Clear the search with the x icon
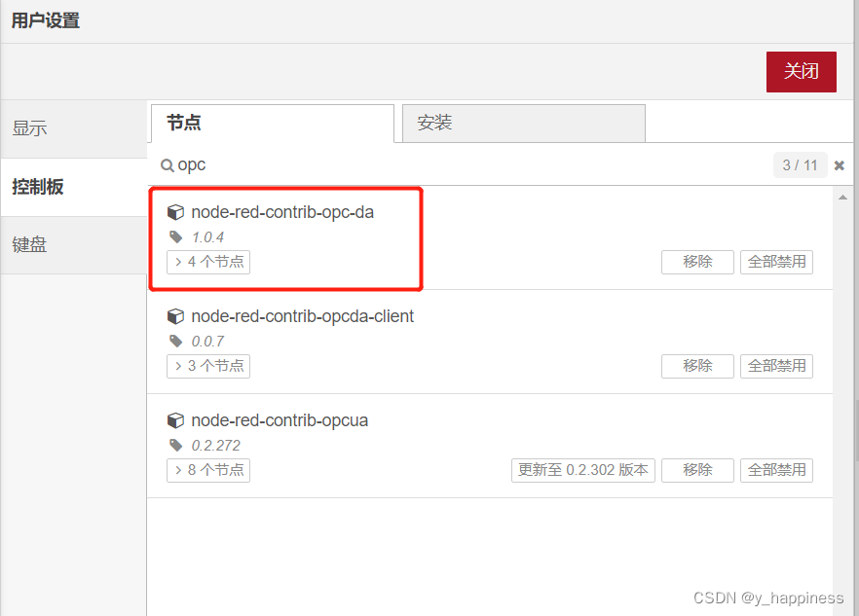Image resolution: width=859 pixels, height=616 pixels. [839, 165]
